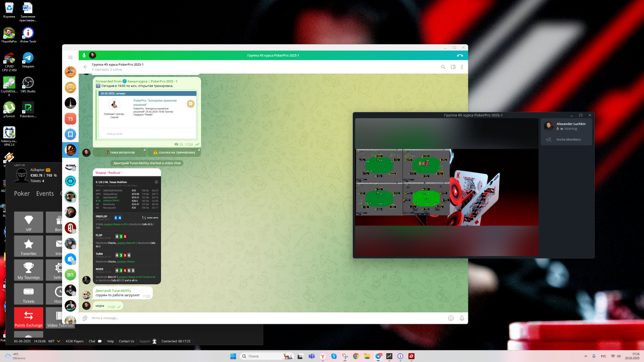
Task: Open the VIP tile in poker client
Action: (29, 222)
